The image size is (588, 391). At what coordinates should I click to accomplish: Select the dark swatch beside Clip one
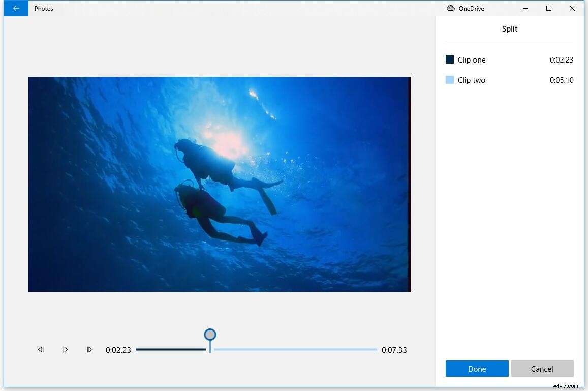coord(449,59)
